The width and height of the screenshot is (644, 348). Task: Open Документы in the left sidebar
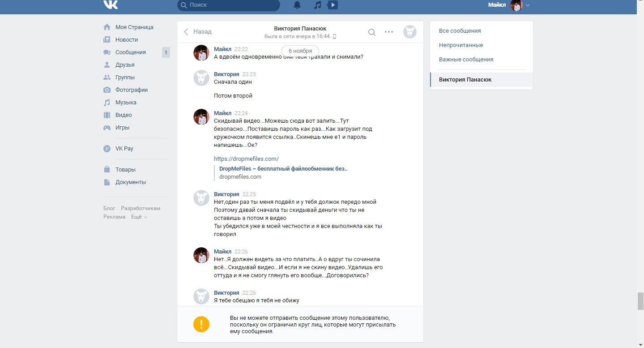click(x=130, y=182)
